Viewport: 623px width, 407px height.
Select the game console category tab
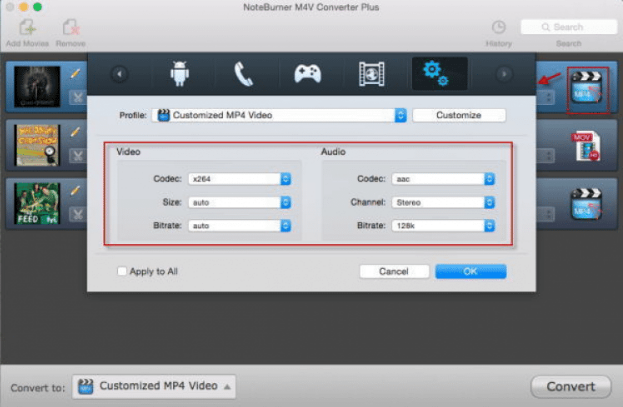click(308, 74)
